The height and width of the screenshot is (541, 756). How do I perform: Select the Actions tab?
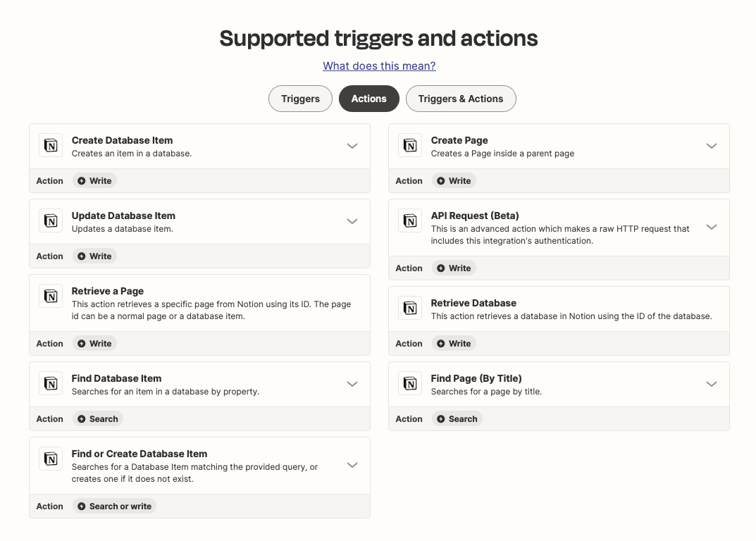[368, 99]
